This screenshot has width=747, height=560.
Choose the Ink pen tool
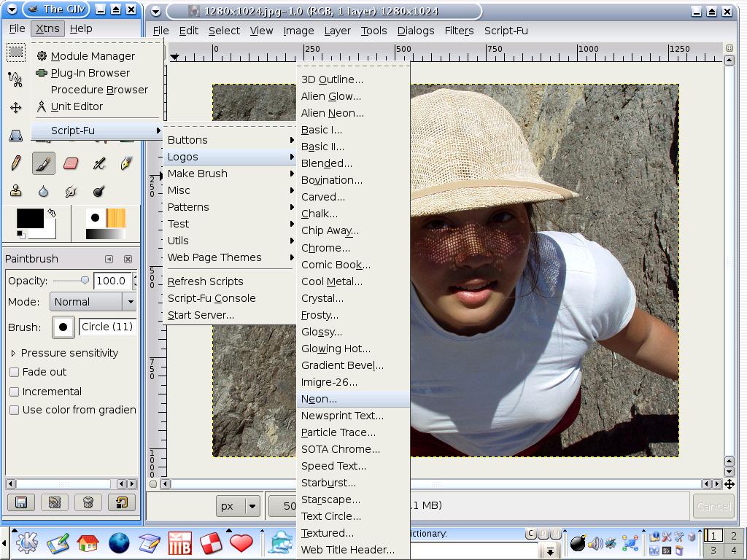(126, 163)
